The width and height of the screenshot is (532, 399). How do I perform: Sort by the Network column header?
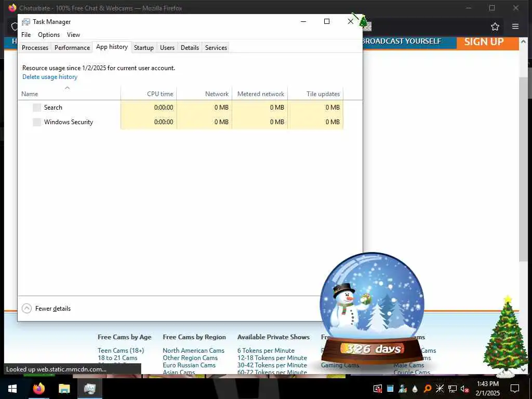point(204,94)
